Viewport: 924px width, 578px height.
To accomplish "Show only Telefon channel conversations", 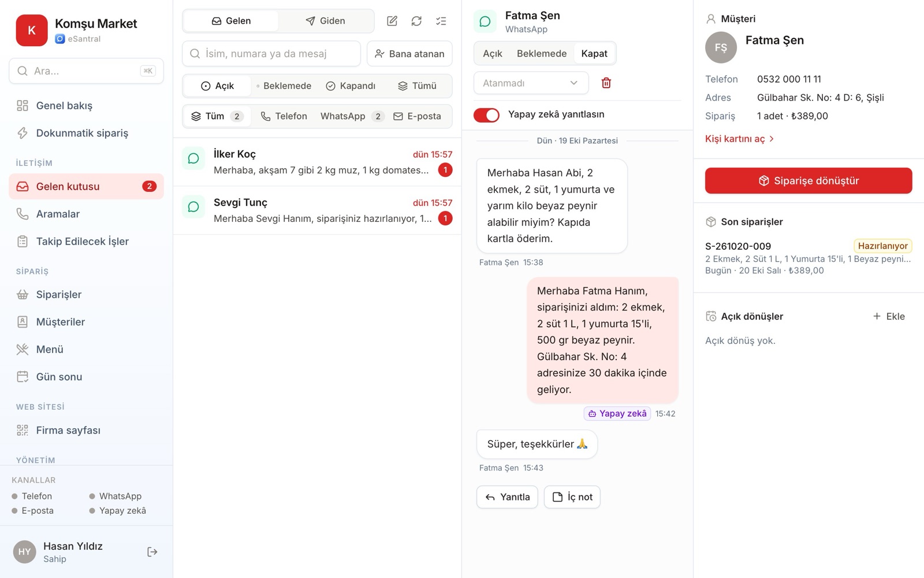I will [284, 116].
